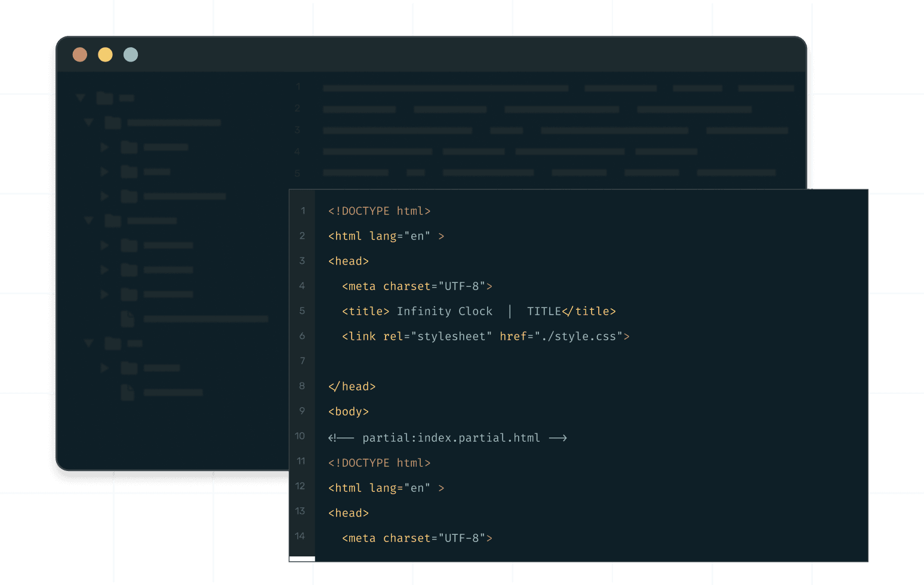Click the red window dot in title bar
This screenshot has height=585, width=924.
point(80,55)
